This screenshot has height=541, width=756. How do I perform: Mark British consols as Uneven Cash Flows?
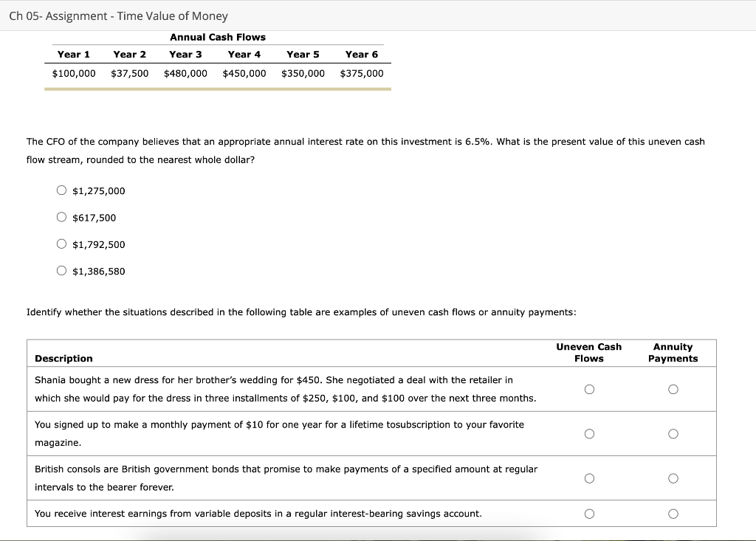click(588, 478)
